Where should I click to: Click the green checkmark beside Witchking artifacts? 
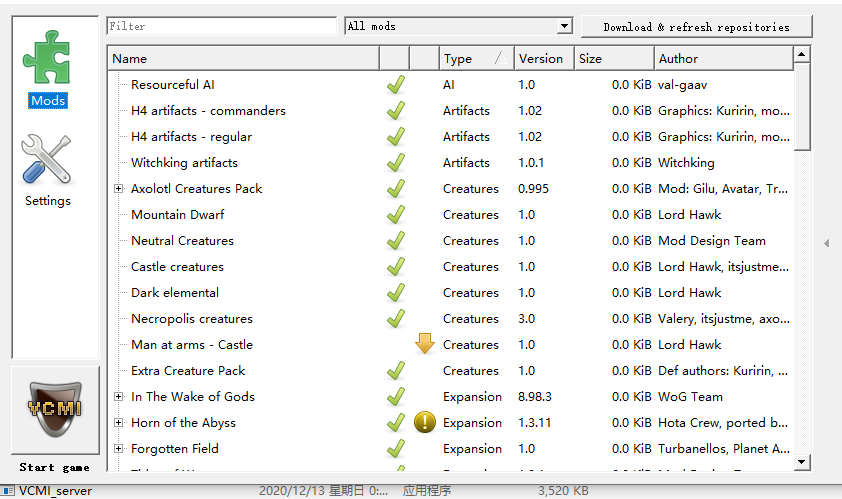395,163
